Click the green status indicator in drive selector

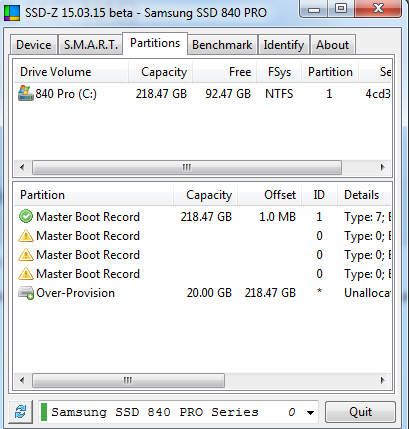pyautogui.click(x=44, y=412)
